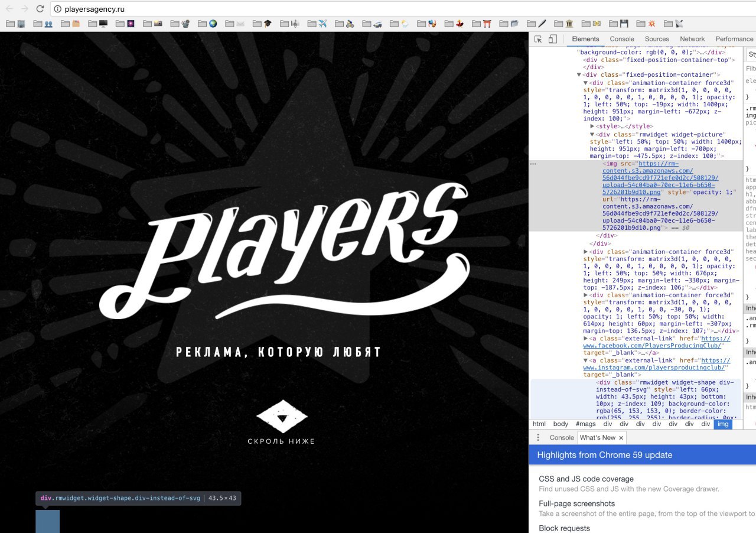Screen dimensions: 756x533
Task: Open the pen emoji bookmark folder
Action: [x=537, y=24]
